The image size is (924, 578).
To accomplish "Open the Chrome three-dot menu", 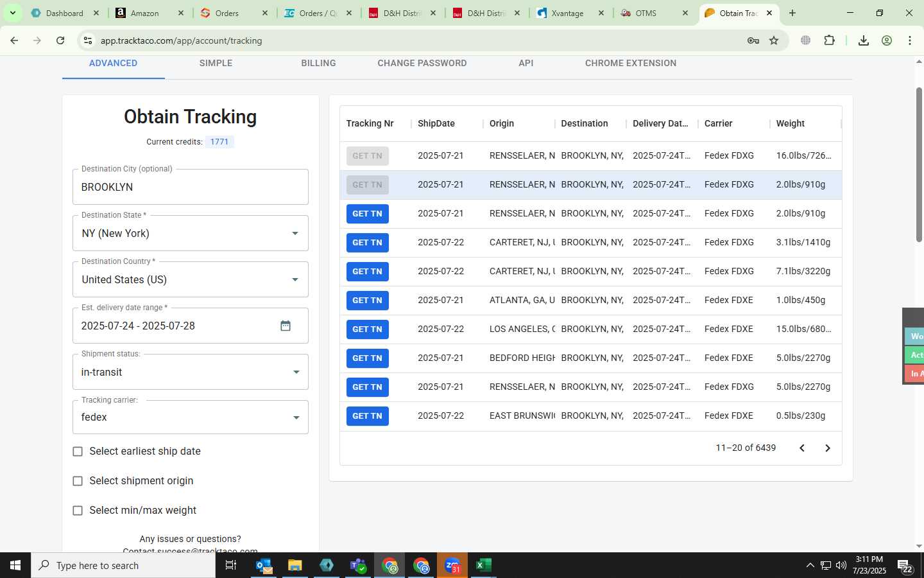I will coord(910,40).
